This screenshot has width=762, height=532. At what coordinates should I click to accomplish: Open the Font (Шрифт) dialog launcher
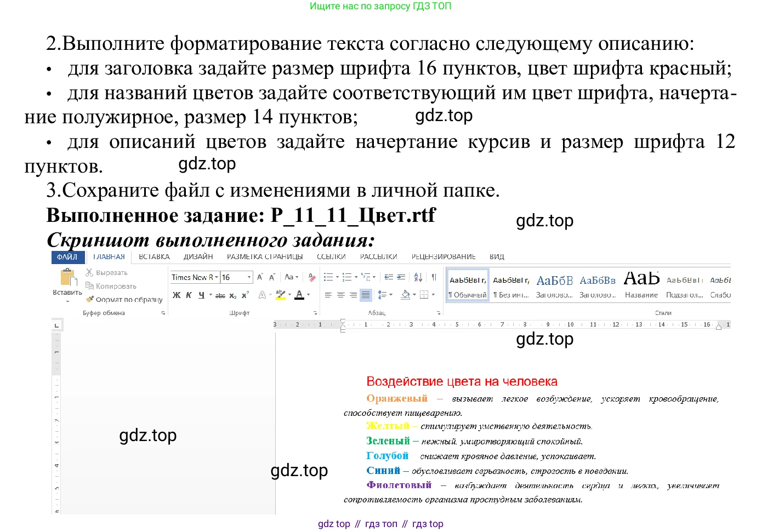tap(315, 313)
